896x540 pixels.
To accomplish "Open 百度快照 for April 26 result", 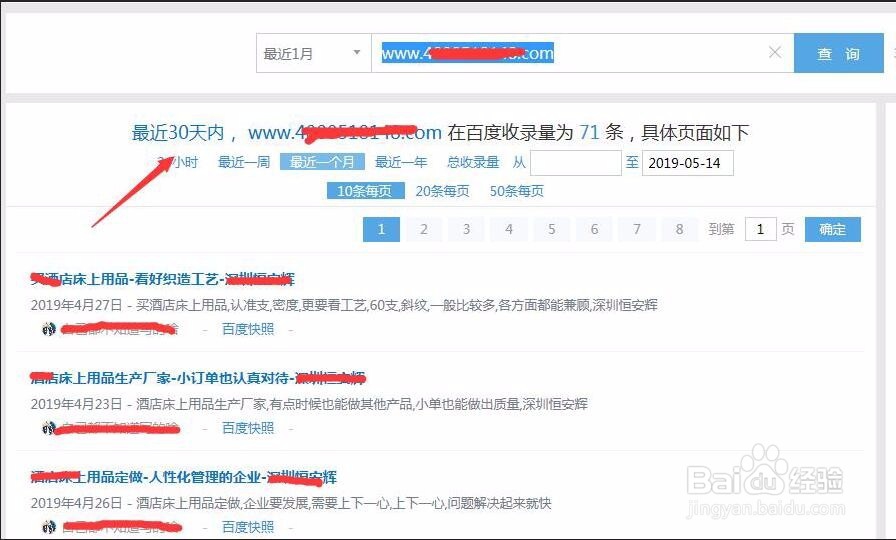I will point(248,527).
